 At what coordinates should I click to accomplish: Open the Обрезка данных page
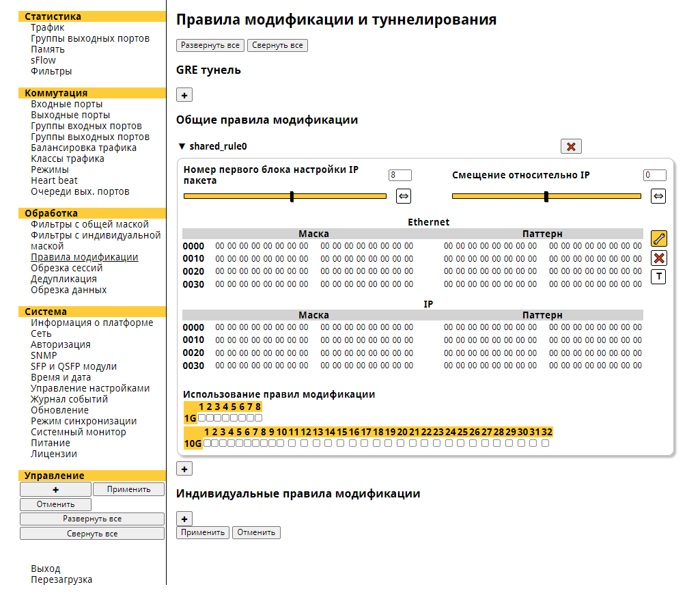[69, 290]
